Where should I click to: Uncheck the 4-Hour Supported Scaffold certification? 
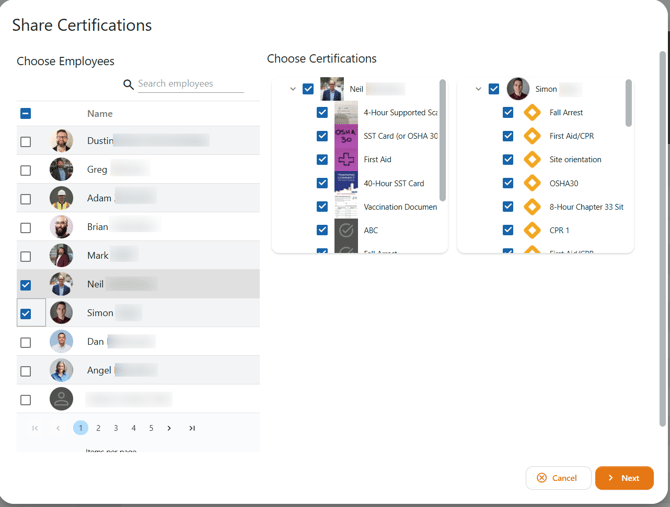click(x=322, y=112)
